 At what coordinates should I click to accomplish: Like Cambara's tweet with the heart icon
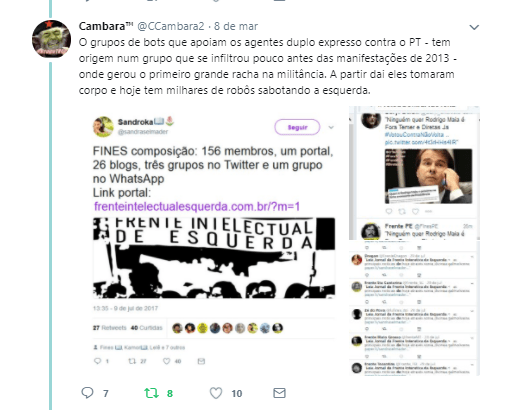[x=216, y=393]
